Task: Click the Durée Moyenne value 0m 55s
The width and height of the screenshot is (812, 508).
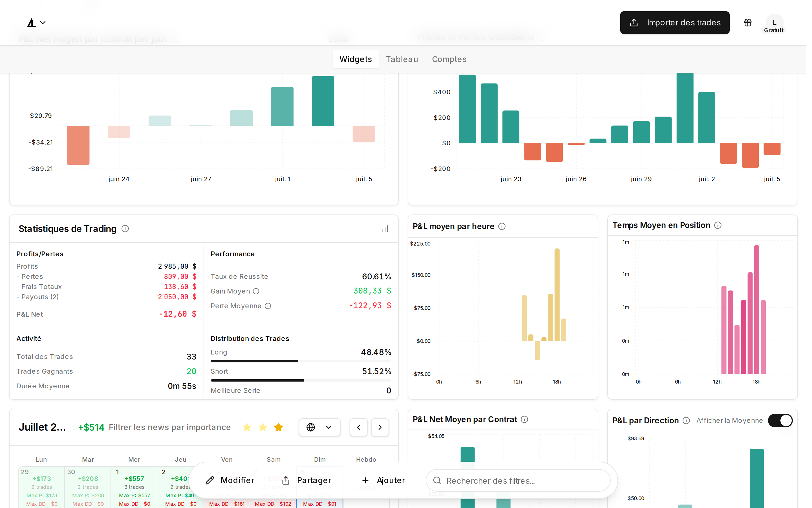Action: [x=182, y=386]
